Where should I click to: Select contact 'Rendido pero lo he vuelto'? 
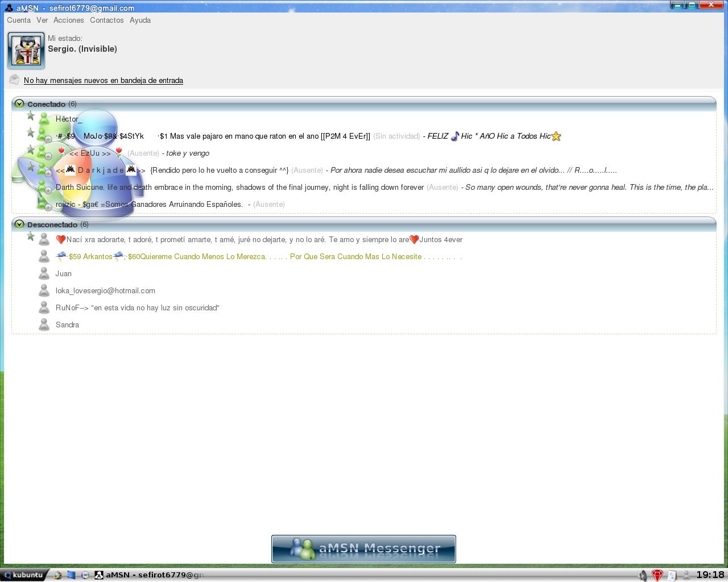coord(172,171)
